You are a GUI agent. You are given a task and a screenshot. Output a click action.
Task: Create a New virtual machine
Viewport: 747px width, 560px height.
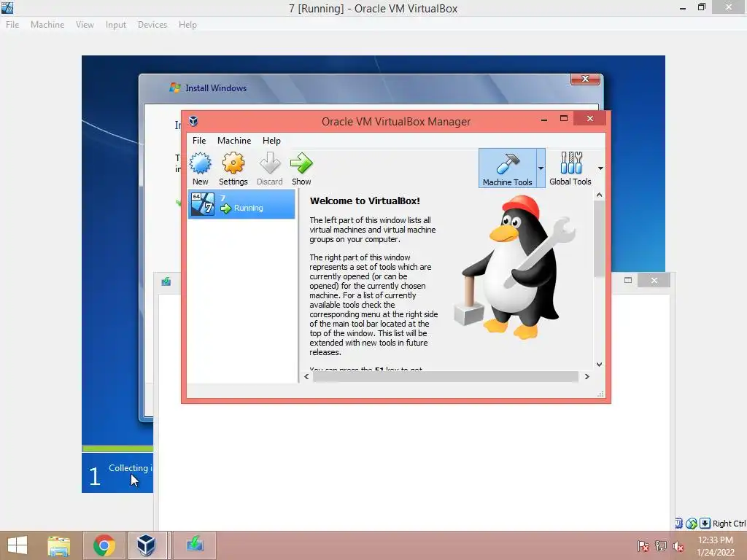pyautogui.click(x=200, y=168)
